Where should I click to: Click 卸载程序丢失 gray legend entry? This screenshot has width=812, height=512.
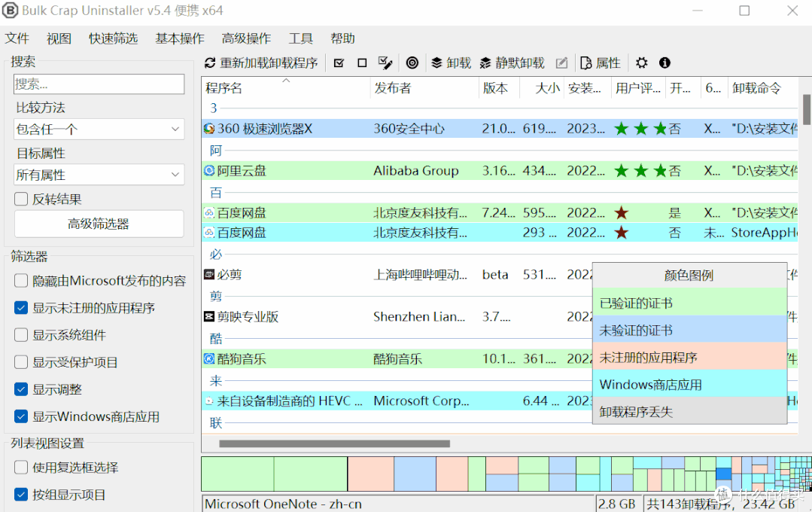pyautogui.click(x=690, y=411)
